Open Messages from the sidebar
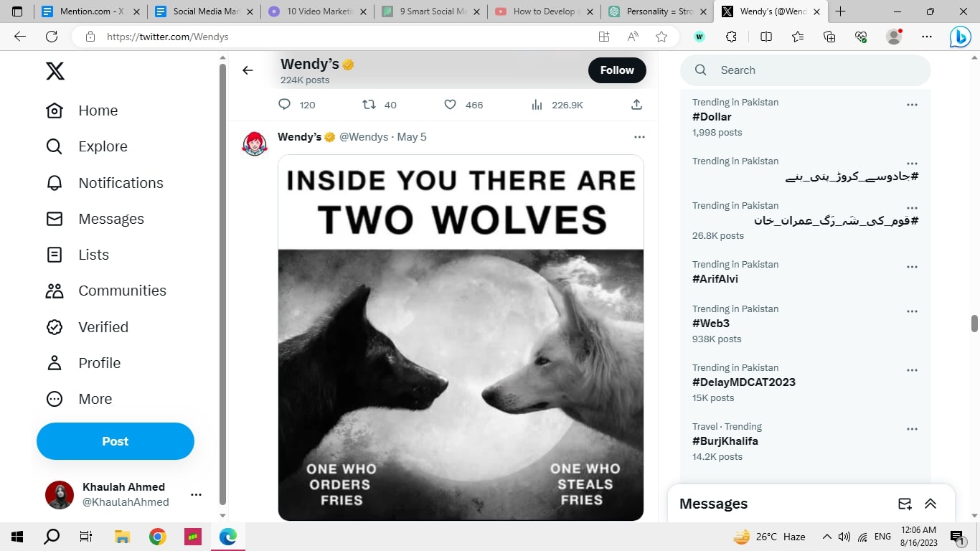The image size is (980, 551). (x=95, y=219)
